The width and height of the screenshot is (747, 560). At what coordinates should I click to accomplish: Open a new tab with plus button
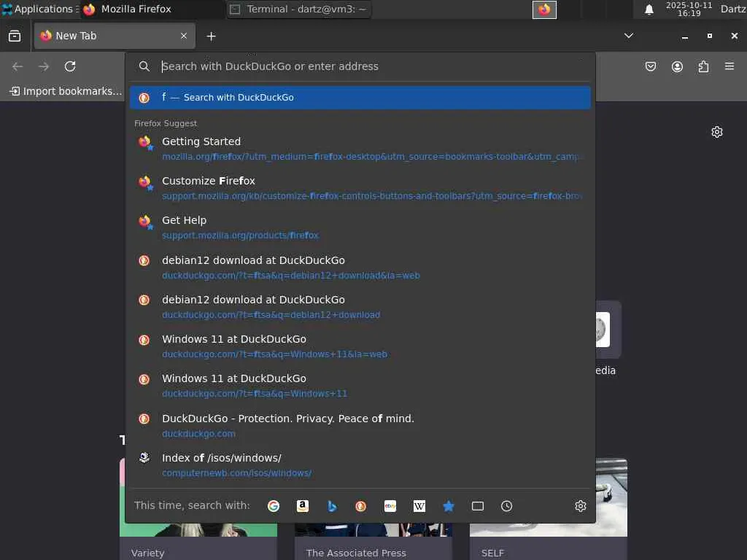[x=211, y=36]
